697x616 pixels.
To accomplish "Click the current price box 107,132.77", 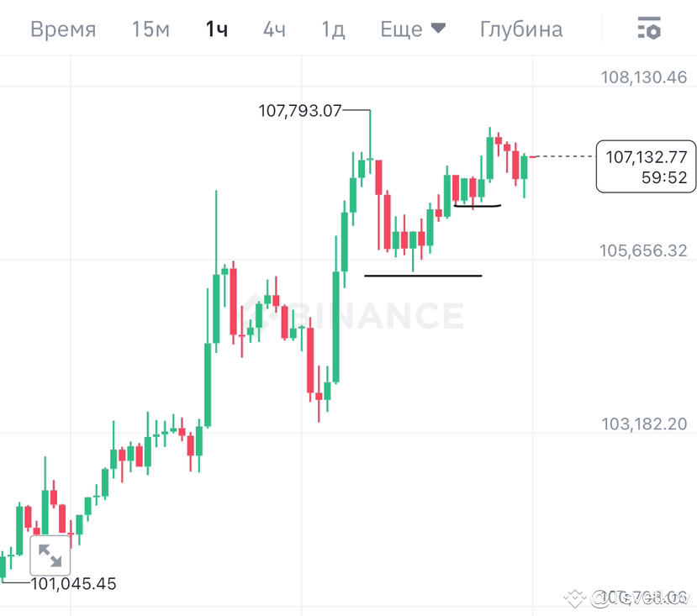I will (x=645, y=166).
